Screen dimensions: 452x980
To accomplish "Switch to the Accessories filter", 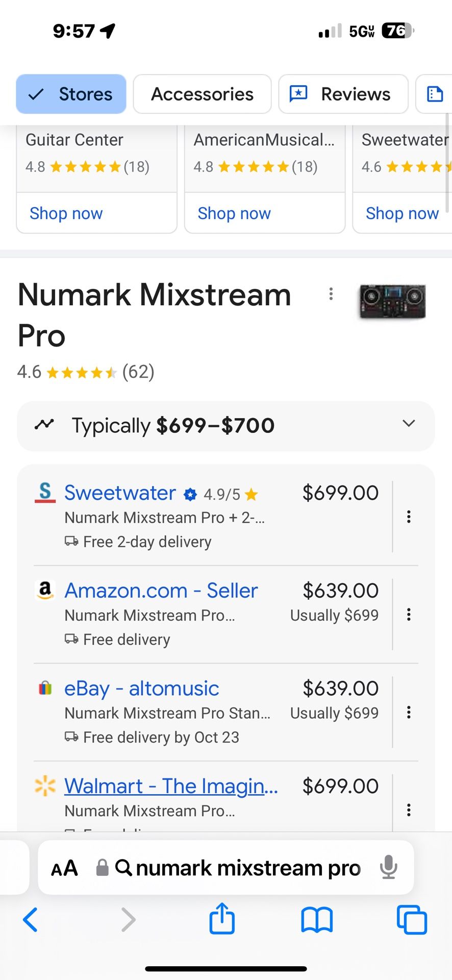I will (x=202, y=94).
